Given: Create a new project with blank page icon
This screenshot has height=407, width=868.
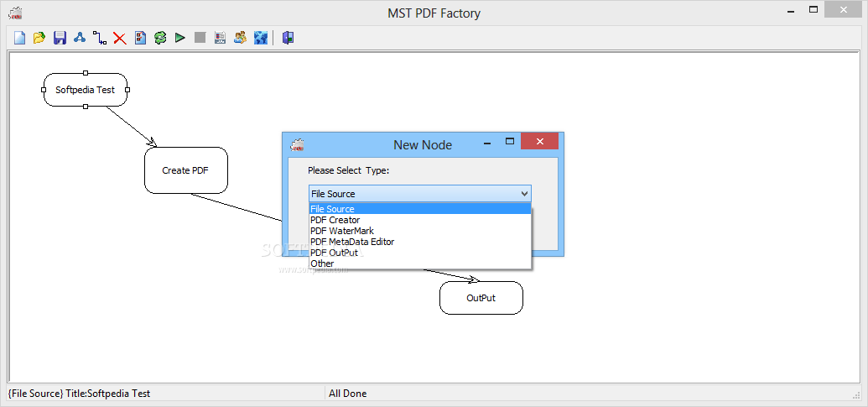Looking at the screenshot, I should 20,38.
